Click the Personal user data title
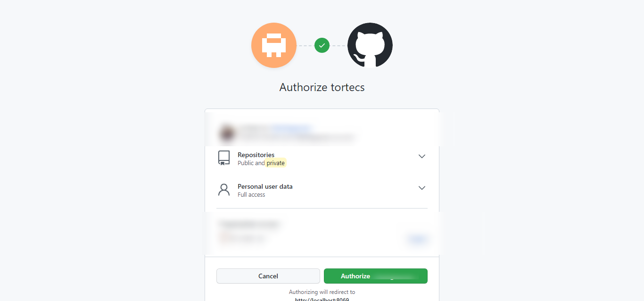The height and width of the screenshot is (301, 644). point(265,186)
